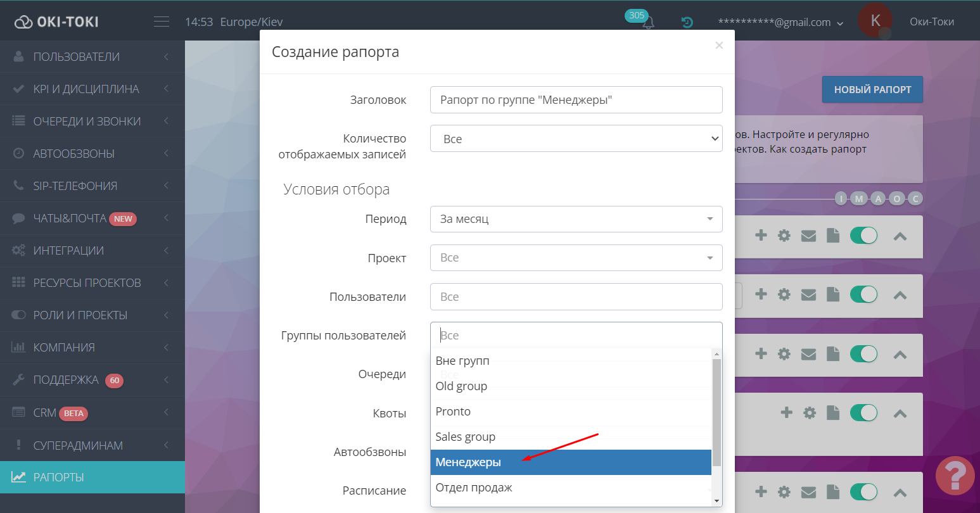Click the Europe/Kiev timezone text
This screenshot has height=513, width=980.
coord(251,22)
